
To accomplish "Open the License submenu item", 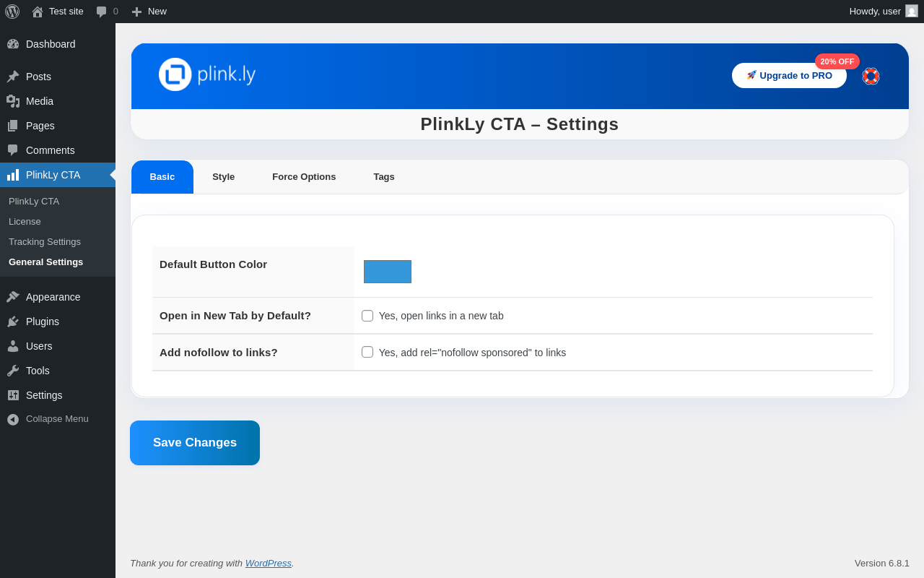I will pyautogui.click(x=25, y=221).
